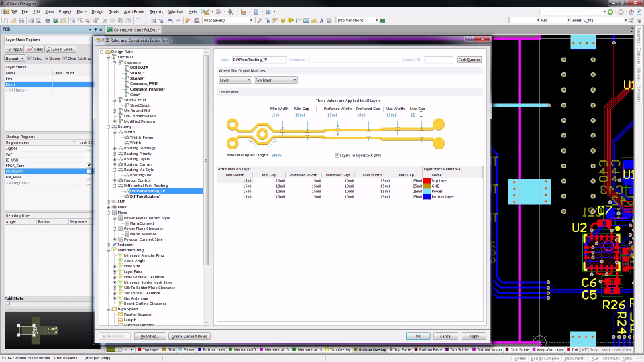Expand the Un-Routed Net tree node
Image resolution: width=644 pixels, height=362 pixels.
115,111
